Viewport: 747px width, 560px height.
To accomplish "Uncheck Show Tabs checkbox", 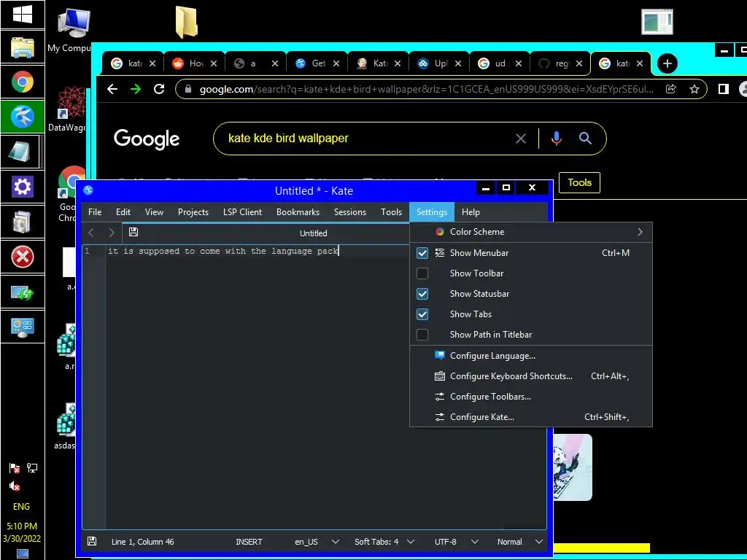I will (x=422, y=314).
